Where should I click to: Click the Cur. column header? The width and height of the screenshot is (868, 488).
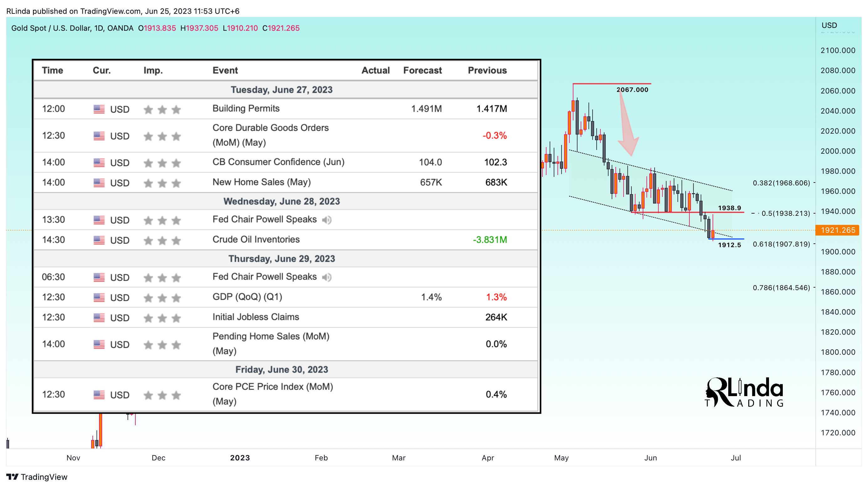pos(102,70)
